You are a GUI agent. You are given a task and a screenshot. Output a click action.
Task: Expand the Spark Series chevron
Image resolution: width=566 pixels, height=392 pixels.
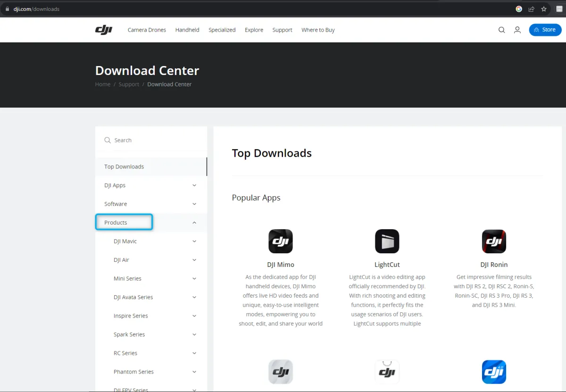click(194, 334)
